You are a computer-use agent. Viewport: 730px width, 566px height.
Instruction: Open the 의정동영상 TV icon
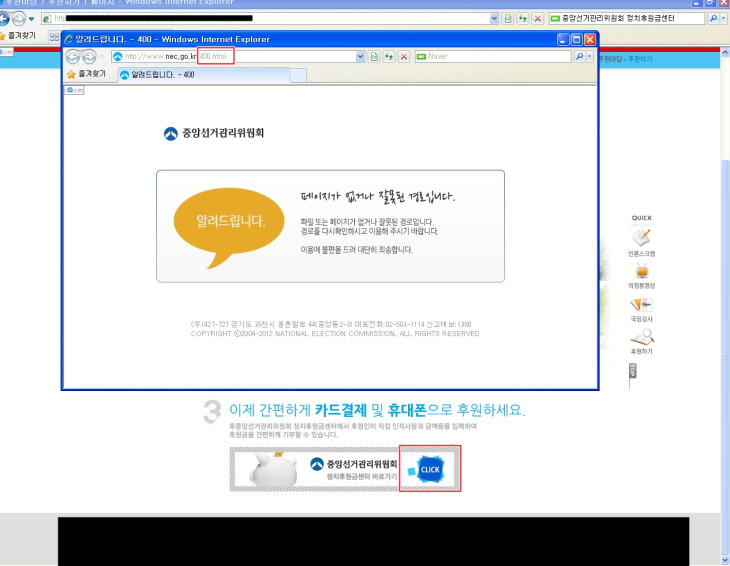641,271
